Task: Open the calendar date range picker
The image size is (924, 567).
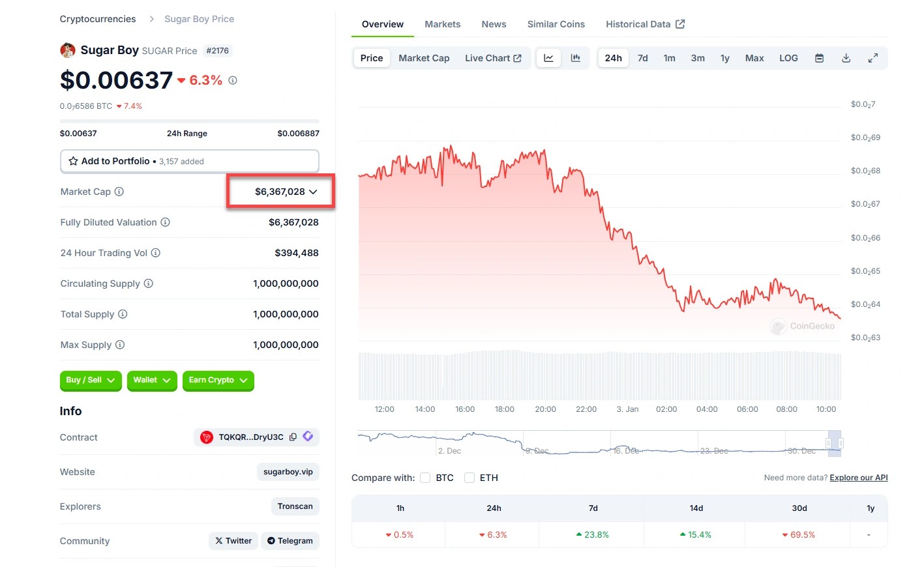Action: 819,58
